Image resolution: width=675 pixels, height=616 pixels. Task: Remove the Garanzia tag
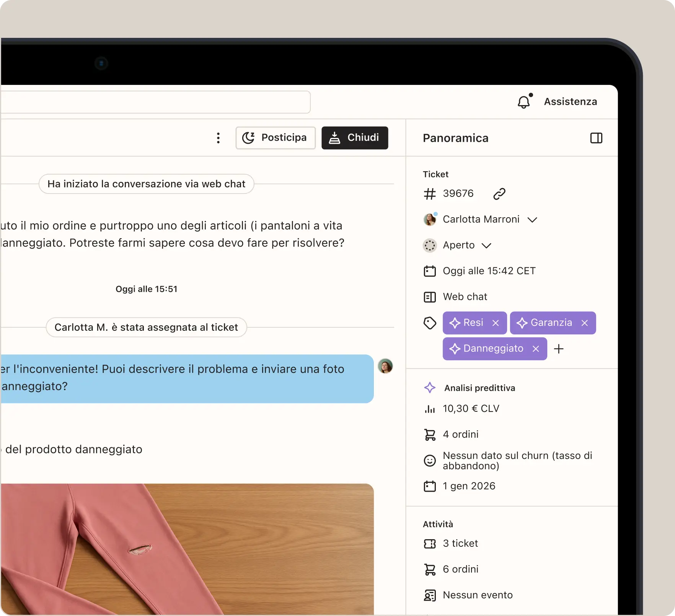coord(584,323)
